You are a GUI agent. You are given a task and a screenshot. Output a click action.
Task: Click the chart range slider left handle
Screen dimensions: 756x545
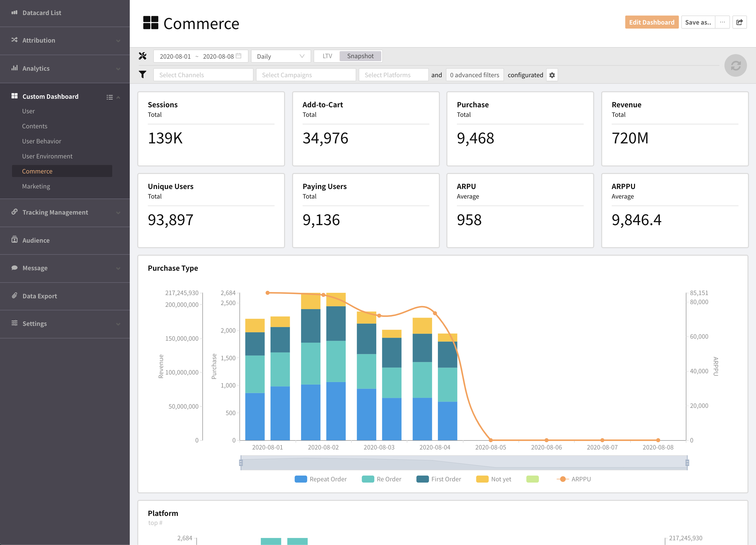click(x=241, y=463)
